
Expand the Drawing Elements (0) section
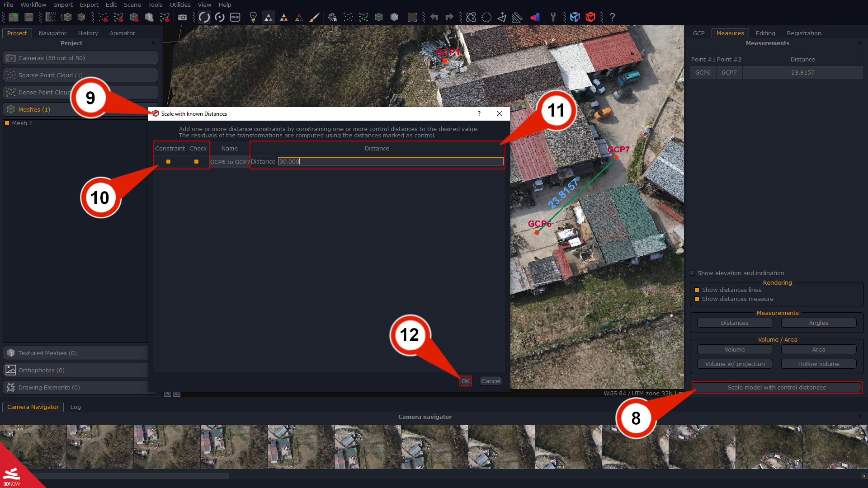pos(76,387)
